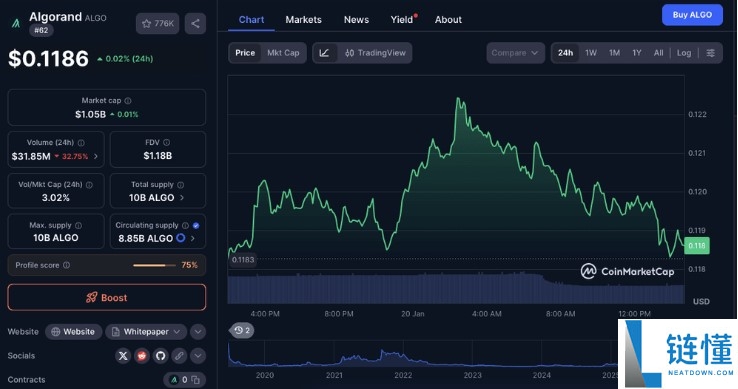Toggle Log scale on chart

click(684, 53)
